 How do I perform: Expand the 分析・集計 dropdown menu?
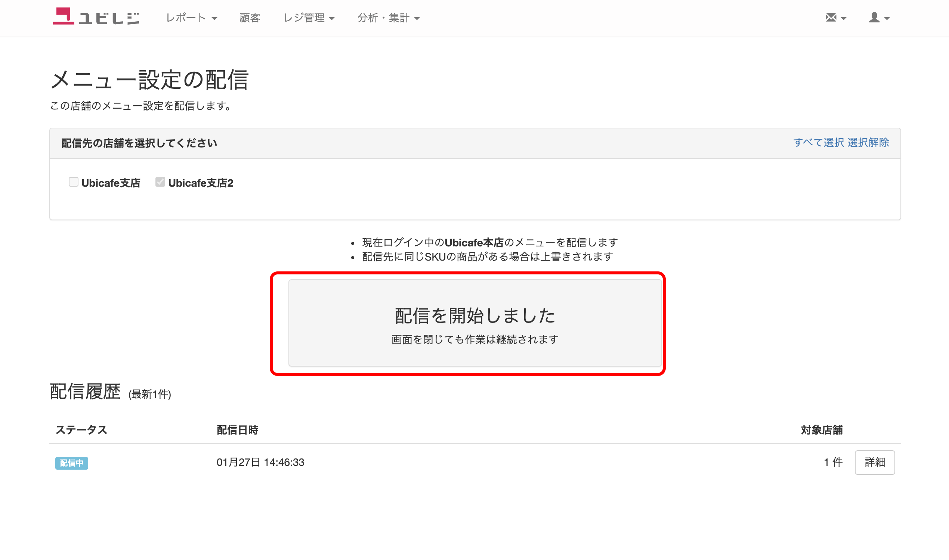coord(388,18)
